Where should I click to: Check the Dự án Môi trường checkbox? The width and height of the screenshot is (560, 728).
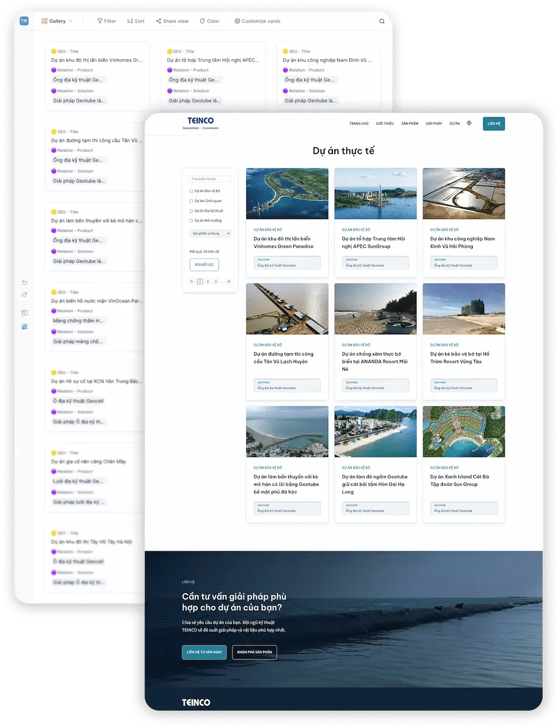pyautogui.click(x=192, y=220)
